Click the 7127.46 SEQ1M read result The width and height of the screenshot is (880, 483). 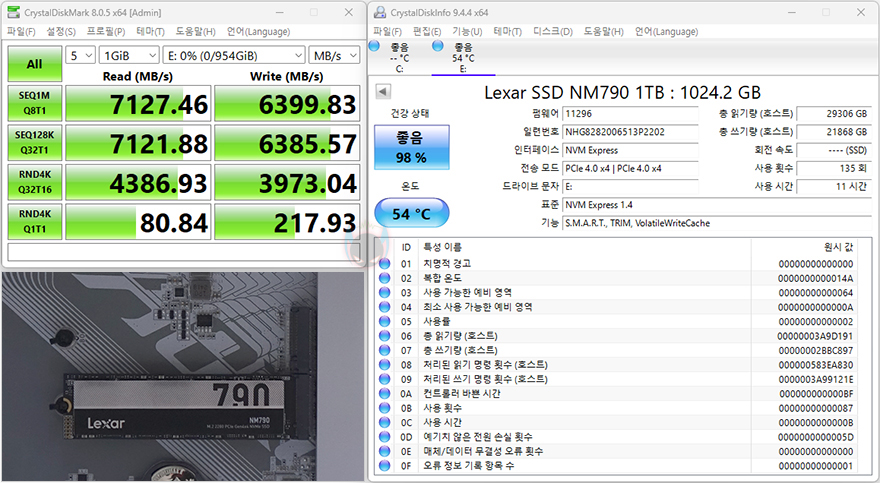[x=138, y=104]
